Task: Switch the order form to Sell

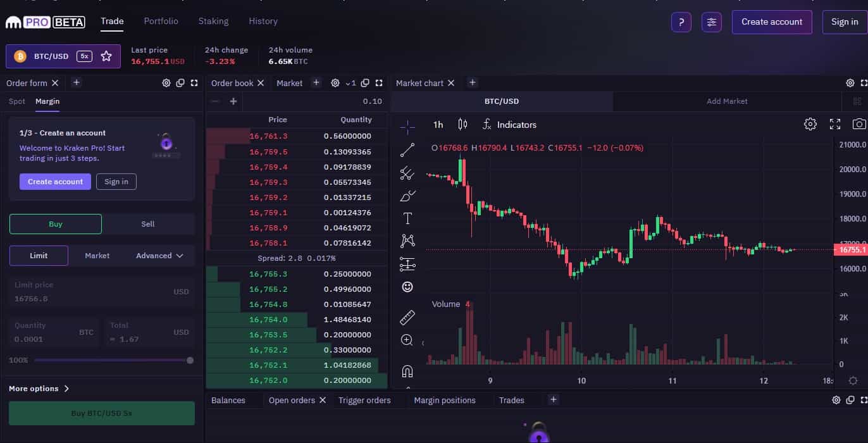Action: pyautogui.click(x=147, y=223)
